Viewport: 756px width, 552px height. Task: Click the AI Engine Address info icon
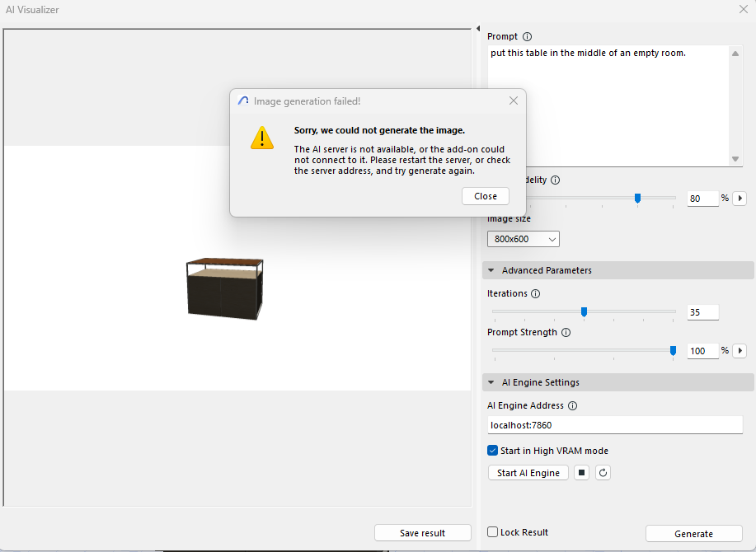tap(573, 406)
